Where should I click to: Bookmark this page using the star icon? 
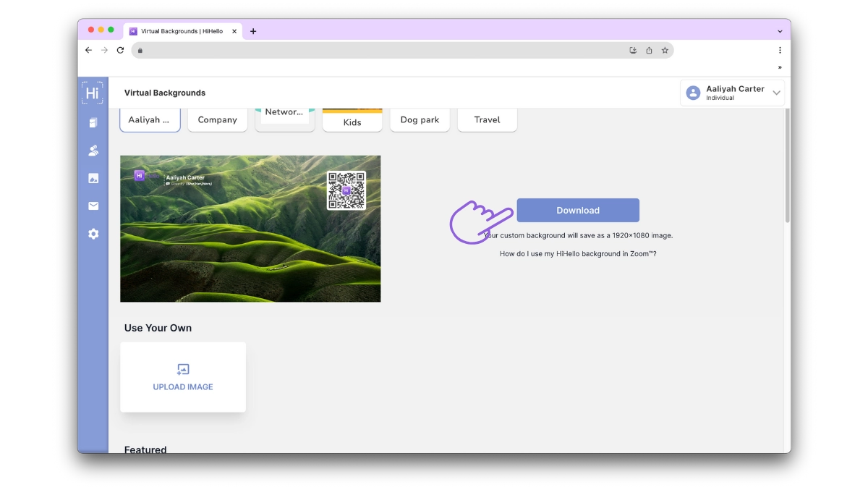tap(665, 50)
